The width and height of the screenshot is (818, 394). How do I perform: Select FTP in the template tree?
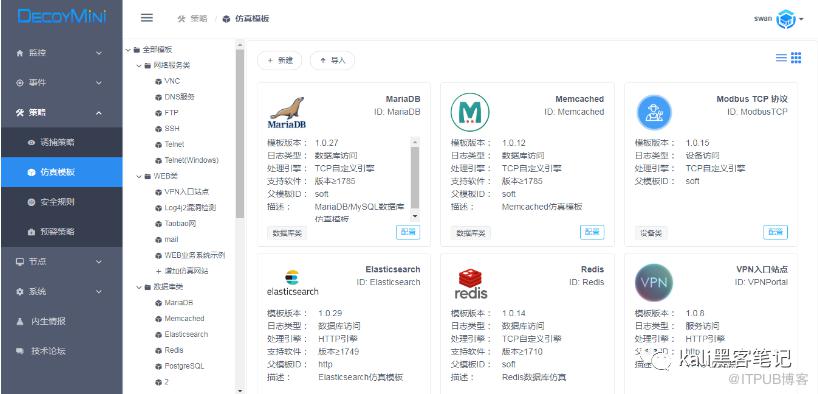click(171, 113)
